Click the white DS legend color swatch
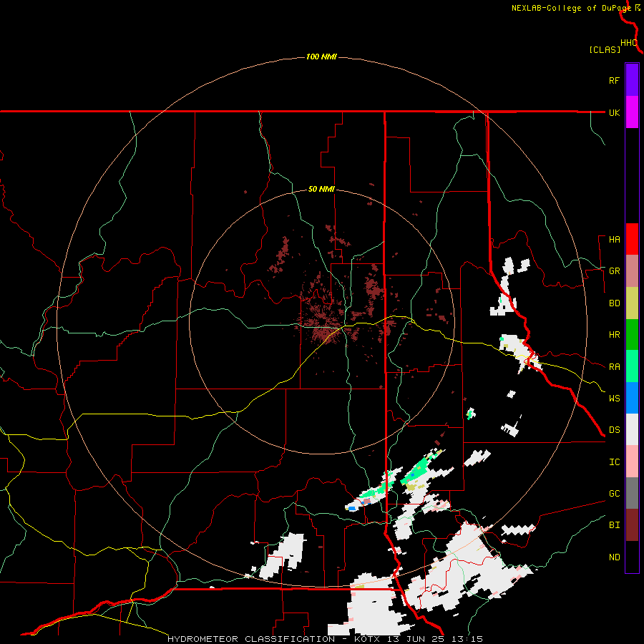 [632, 429]
